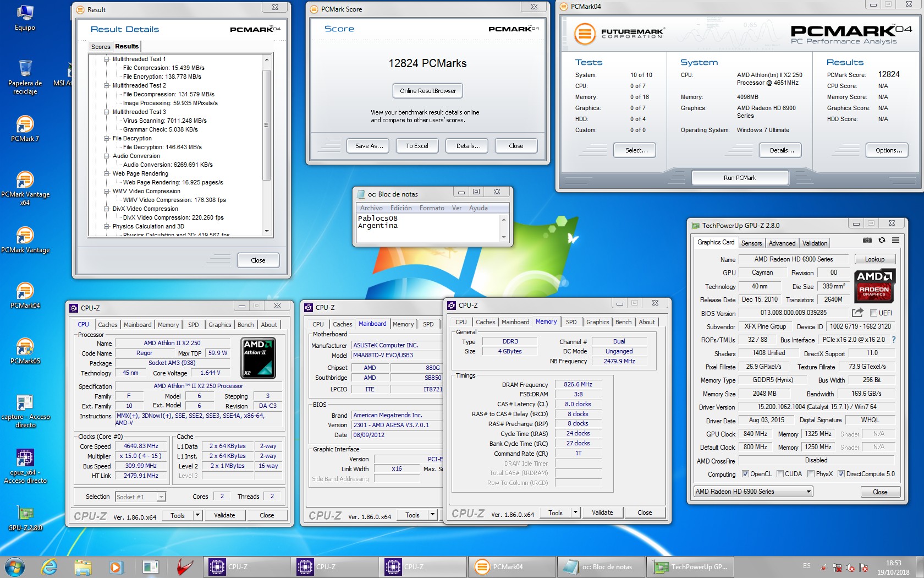Viewport: 924px width, 578px height.
Task: Open the Socket #1 selection dropdown
Action: coord(140,497)
